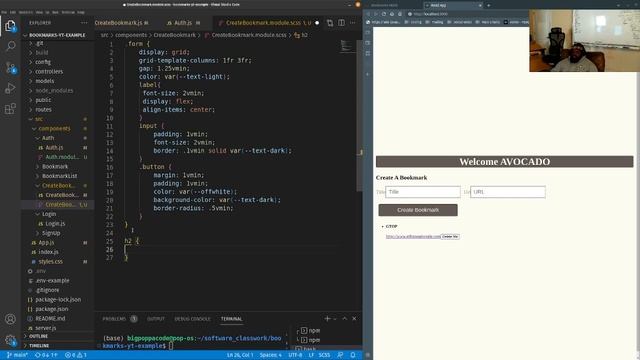Viewport: 640px width, 360px height.
Task: Select CreateBookmark.module.scss editor tab
Action: tap(269, 23)
